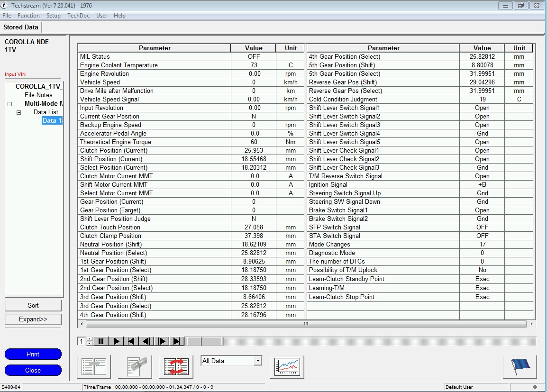Open the Function menu
The width and height of the screenshot is (547, 392).
click(28, 16)
